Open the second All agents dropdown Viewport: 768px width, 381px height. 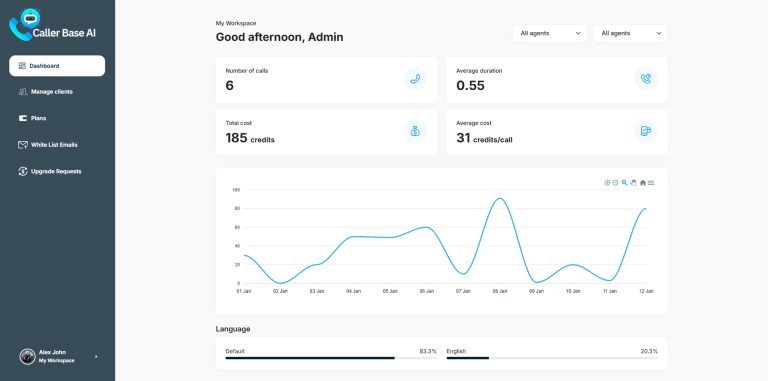tap(630, 33)
